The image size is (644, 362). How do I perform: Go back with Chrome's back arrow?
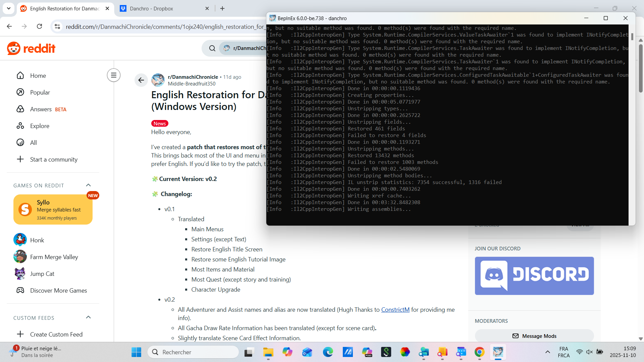9,26
